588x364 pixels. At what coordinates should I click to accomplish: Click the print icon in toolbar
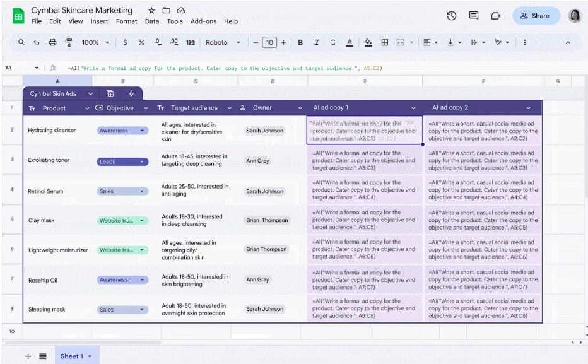[x=52, y=42]
